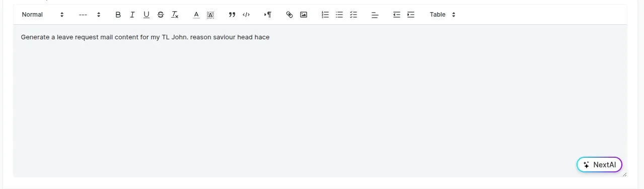Insert a hyperlink
This screenshot has height=189, width=644.
[x=290, y=15]
